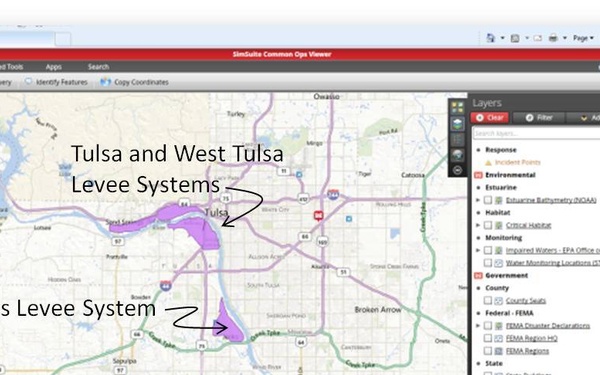
Task: Click the Estuarine subgroup heading
Action: pos(501,188)
